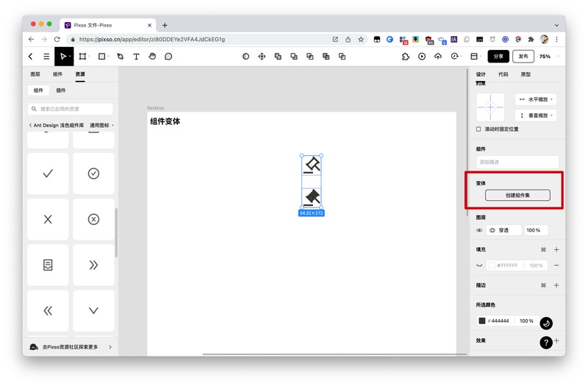
Task: Click the 分享 share button
Action: tap(498, 57)
